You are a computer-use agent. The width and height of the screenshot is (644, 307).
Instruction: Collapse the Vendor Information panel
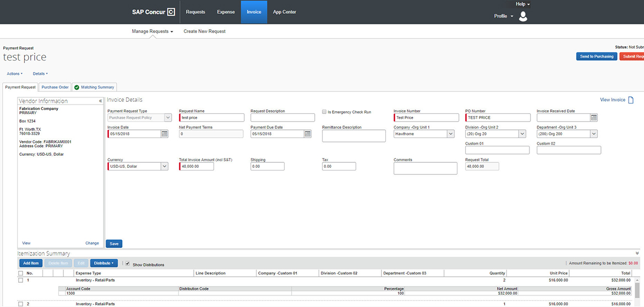(x=100, y=101)
